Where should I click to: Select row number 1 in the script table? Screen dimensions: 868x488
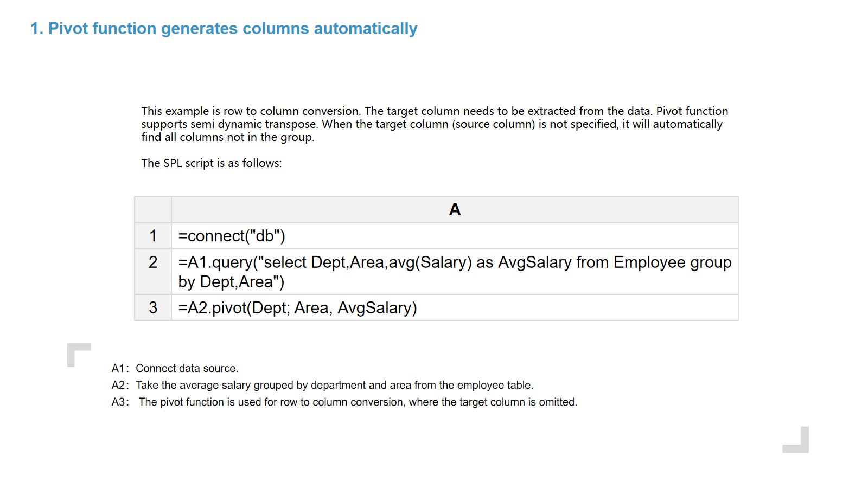coord(153,236)
